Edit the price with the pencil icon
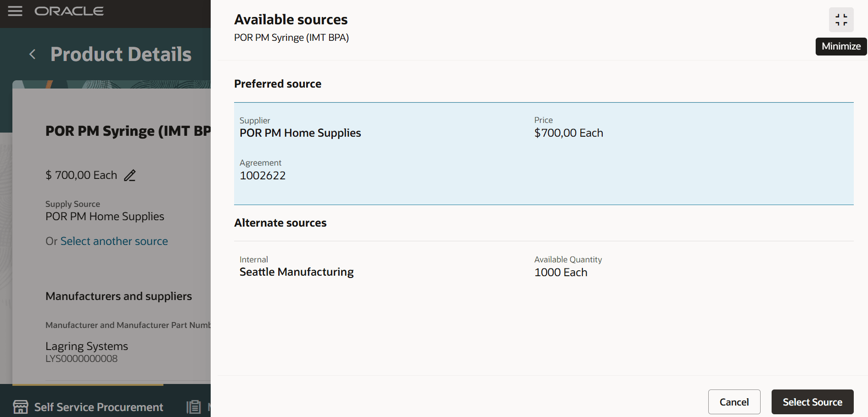Image resolution: width=868 pixels, height=417 pixels. click(129, 175)
